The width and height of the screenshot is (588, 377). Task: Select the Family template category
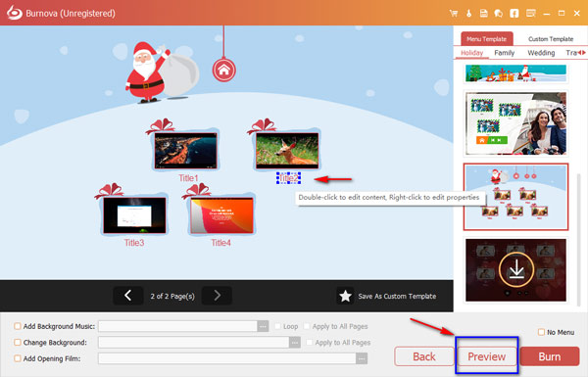point(504,53)
